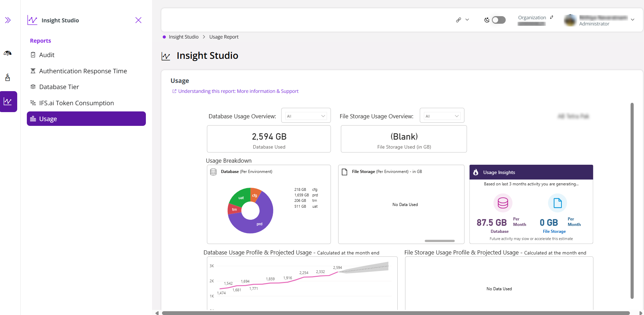Viewport: 644px width, 315px height.
Task: Click the Insight Studio breadcrumb link
Action: point(184,37)
